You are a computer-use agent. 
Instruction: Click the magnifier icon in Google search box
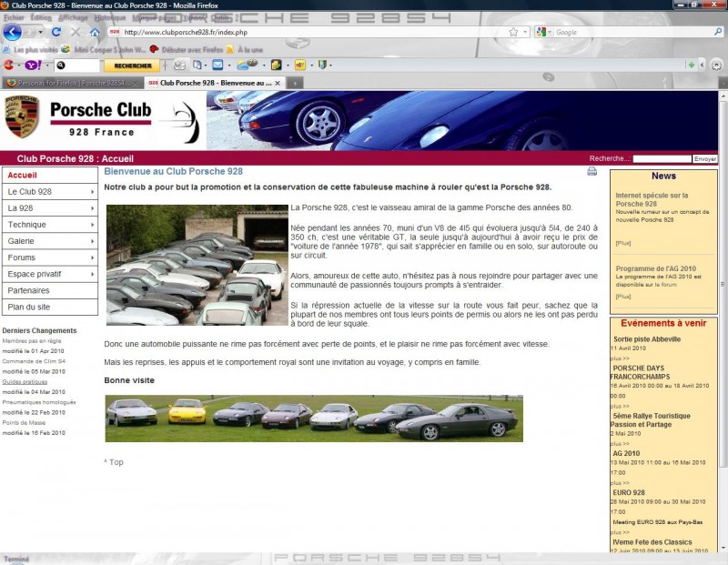point(718,32)
